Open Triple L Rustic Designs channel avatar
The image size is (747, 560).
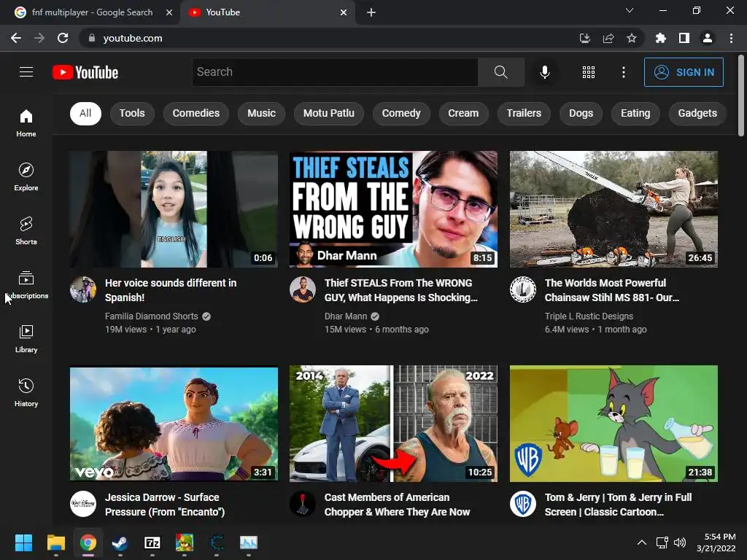tap(522, 289)
